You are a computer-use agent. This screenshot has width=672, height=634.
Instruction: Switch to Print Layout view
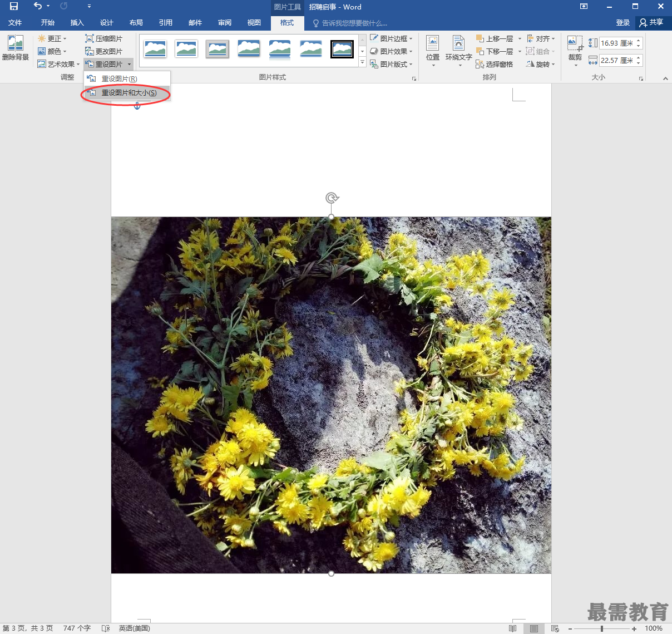[534, 628]
